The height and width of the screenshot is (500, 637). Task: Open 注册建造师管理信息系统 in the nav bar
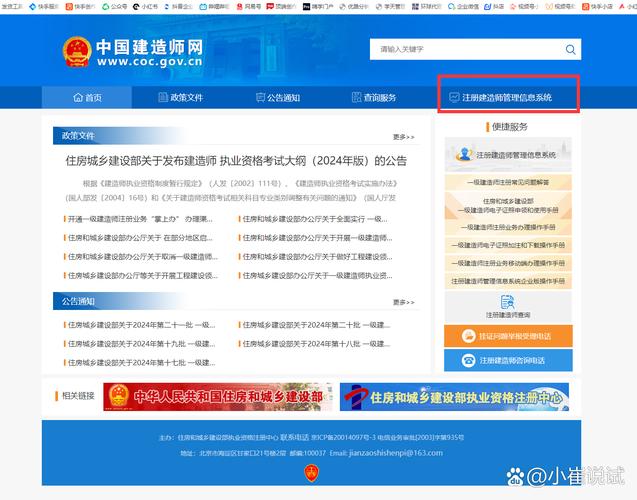point(500,97)
